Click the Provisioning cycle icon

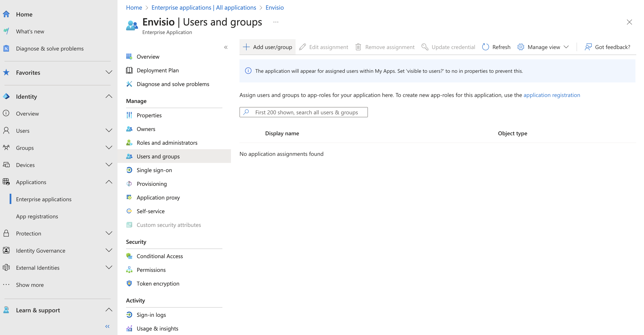coord(129,184)
